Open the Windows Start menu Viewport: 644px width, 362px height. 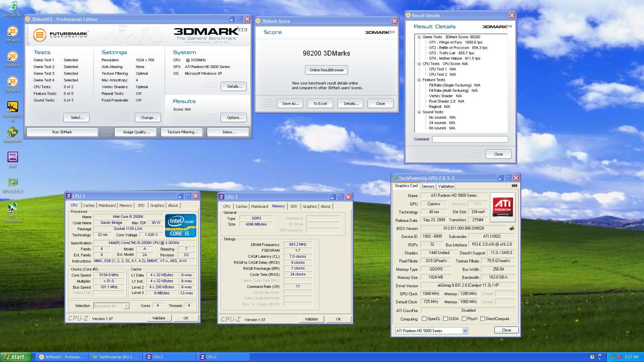[16, 357]
